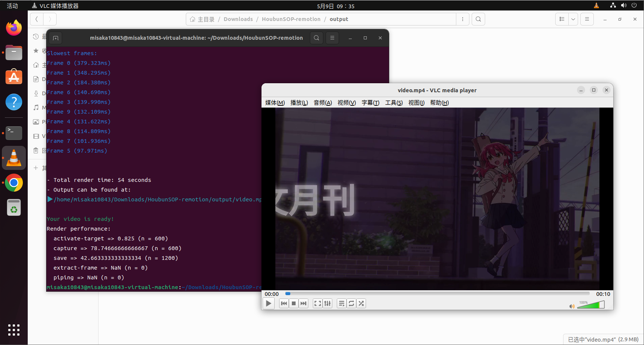Toggle random shuffle in VLC
This screenshot has height=345, width=644.
(x=361, y=303)
